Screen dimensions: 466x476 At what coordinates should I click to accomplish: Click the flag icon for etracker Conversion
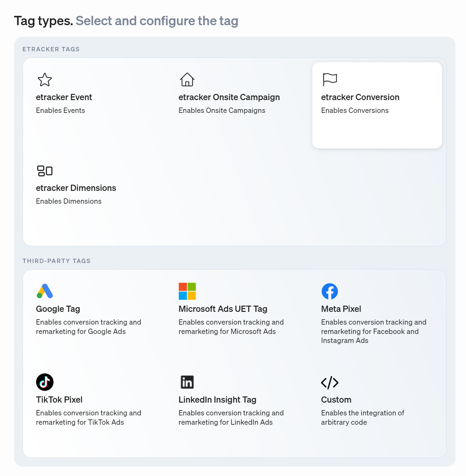pyautogui.click(x=330, y=80)
